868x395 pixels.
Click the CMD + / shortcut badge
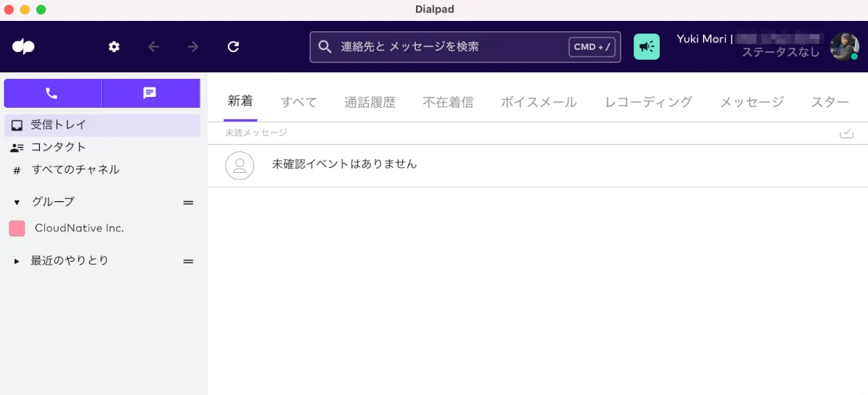tap(592, 47)
